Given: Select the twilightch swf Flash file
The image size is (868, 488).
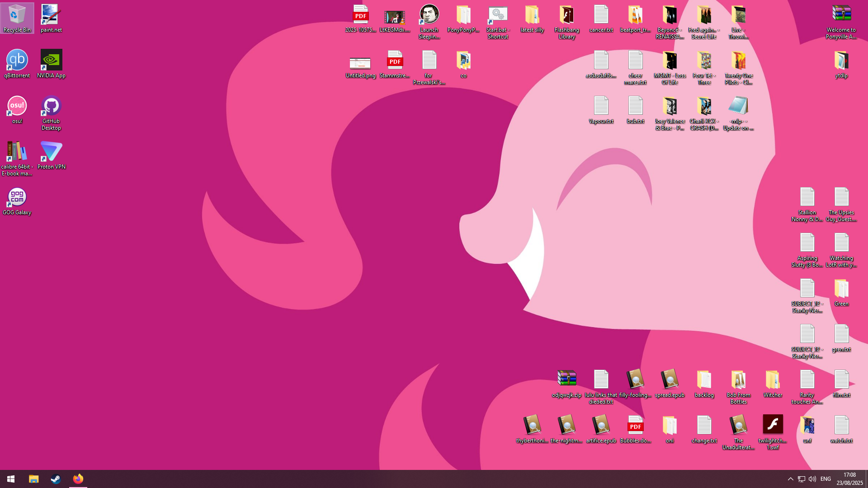Looking at the screenshot, I should coord(773,427).
